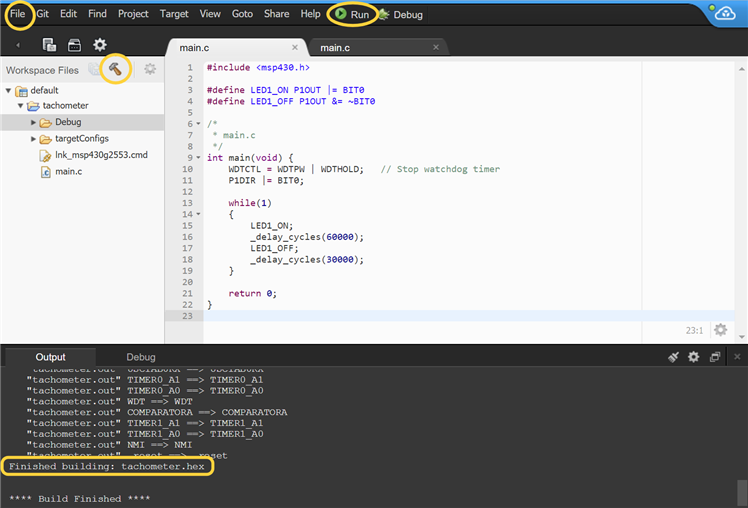
Task: Expand the Debug folder
Action: 34,122
